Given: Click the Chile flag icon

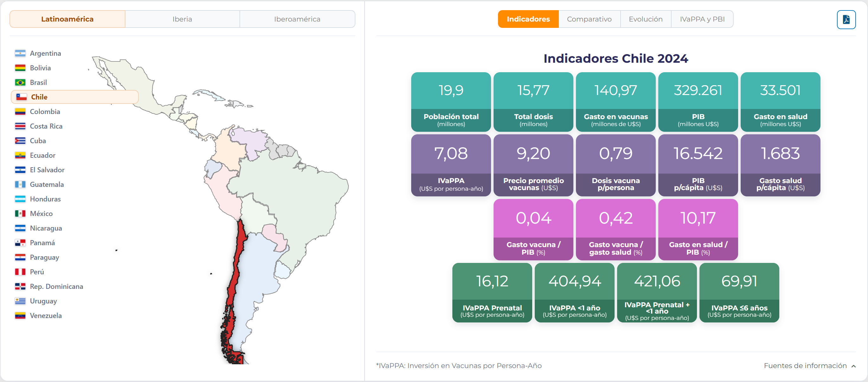Looking at the screenshot, I should [x=21, y=97].
